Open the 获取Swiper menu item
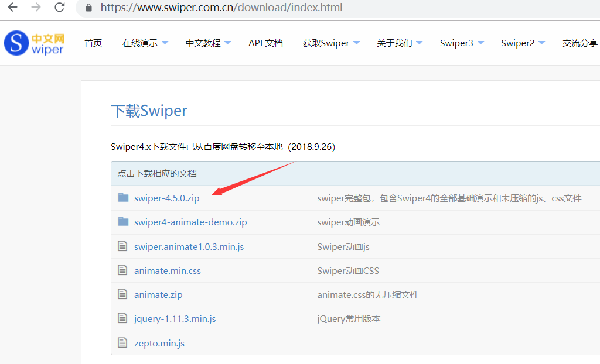Image resolution: width=600 pixels, height=364 pixels. point(326,43)
